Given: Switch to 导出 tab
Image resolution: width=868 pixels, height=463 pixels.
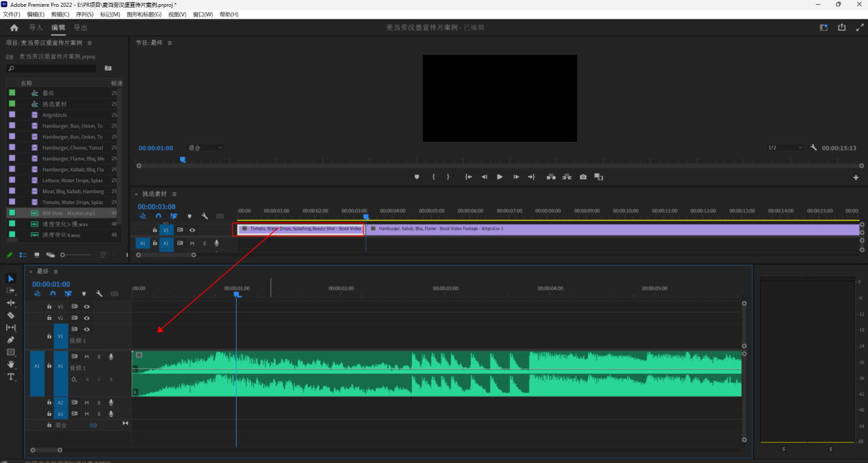Looking at the screenshot, I should click(80, 28).
